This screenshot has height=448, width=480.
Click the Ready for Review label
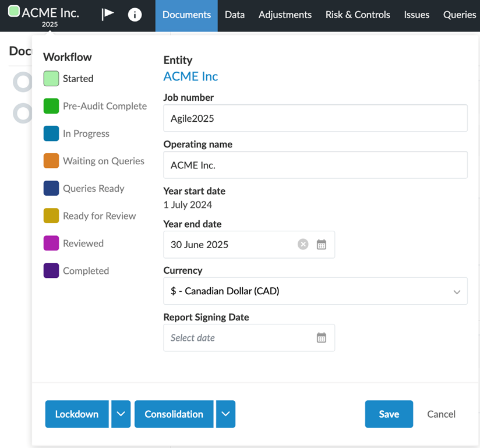point(99,216)
